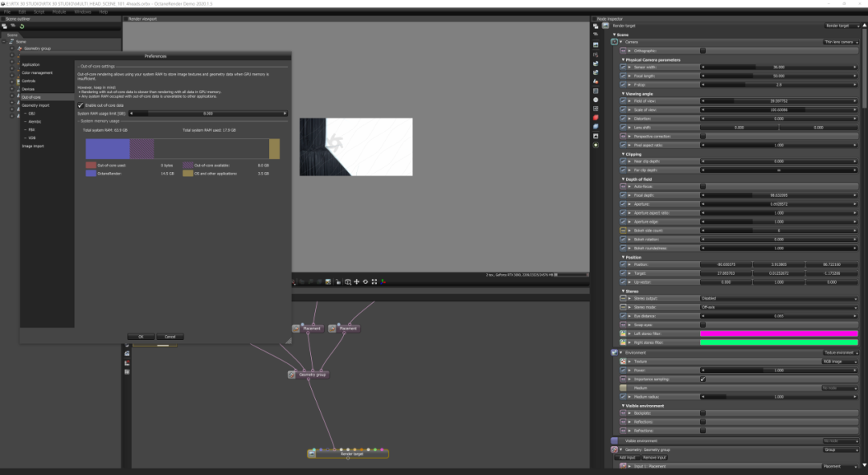This screenshot has width=868, height=475.
Task: Click the Bokeh side count parameter icon
Action: [624, 231]
